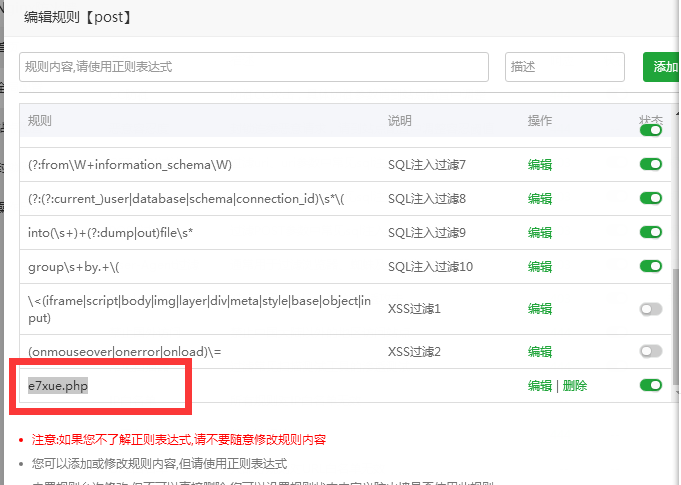Click the 操作 column header
Viewport: 681px width, 485px height.
[x=540, y=120]
